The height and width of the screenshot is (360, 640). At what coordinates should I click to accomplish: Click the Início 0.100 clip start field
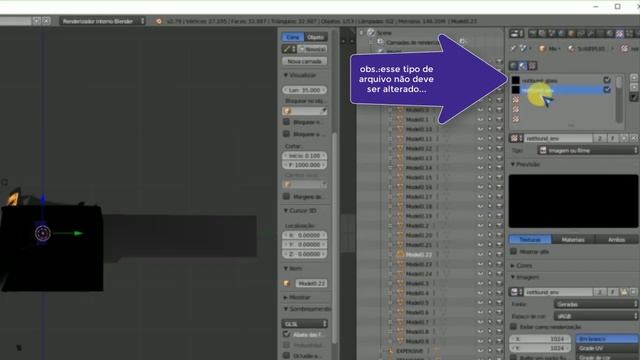304,156
